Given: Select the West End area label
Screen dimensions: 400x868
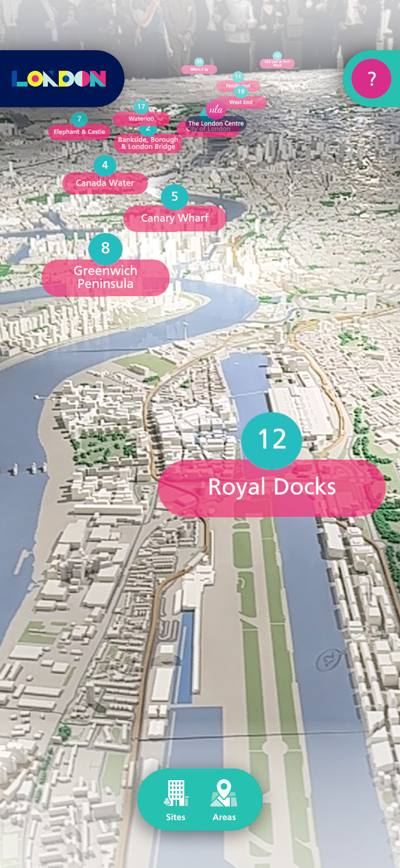Looking at the screenshot, I should (x=241, y=102).
